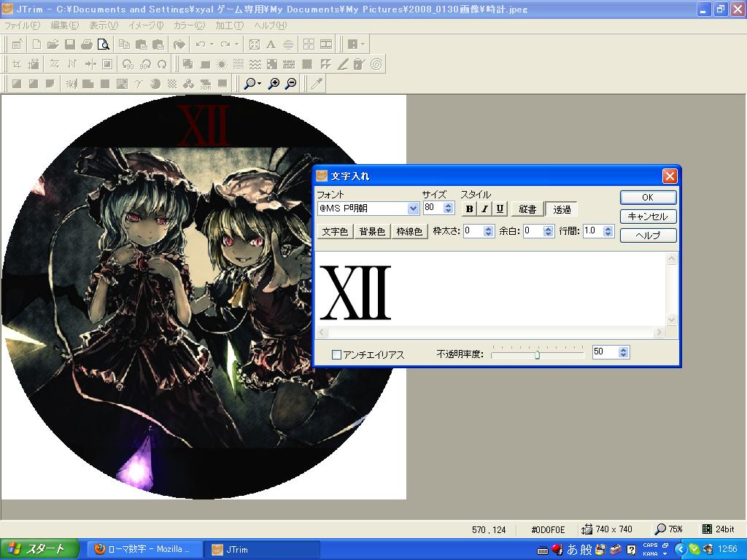Click the open folder icon
747x560 pixels.
[x=53, y=44]
